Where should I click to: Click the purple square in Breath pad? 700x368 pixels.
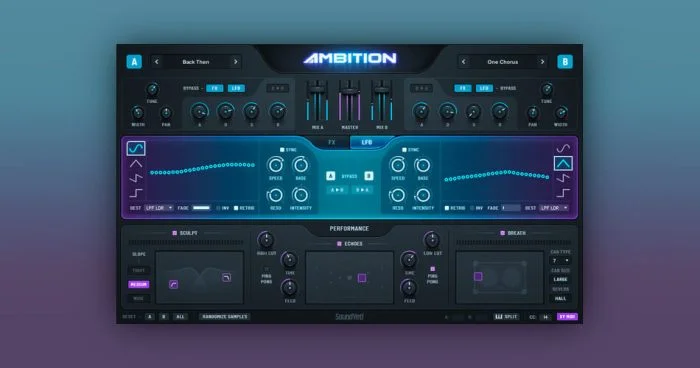(x=478, y=276)
